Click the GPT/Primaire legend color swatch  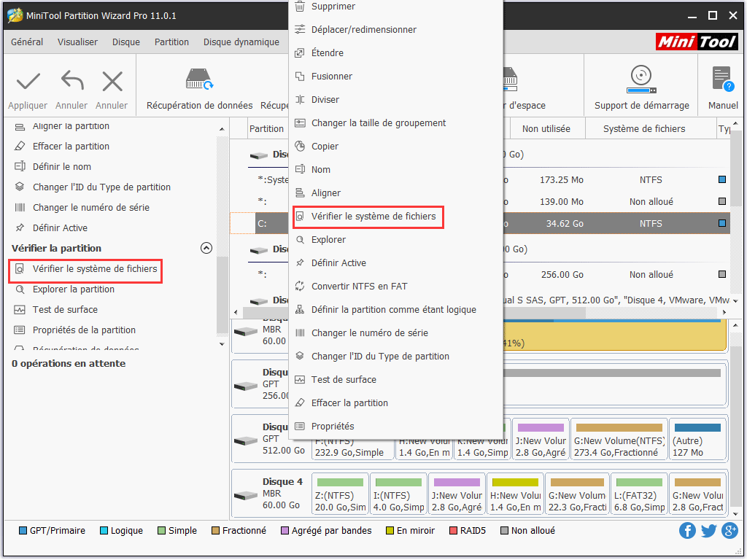(x=23, y=531)
